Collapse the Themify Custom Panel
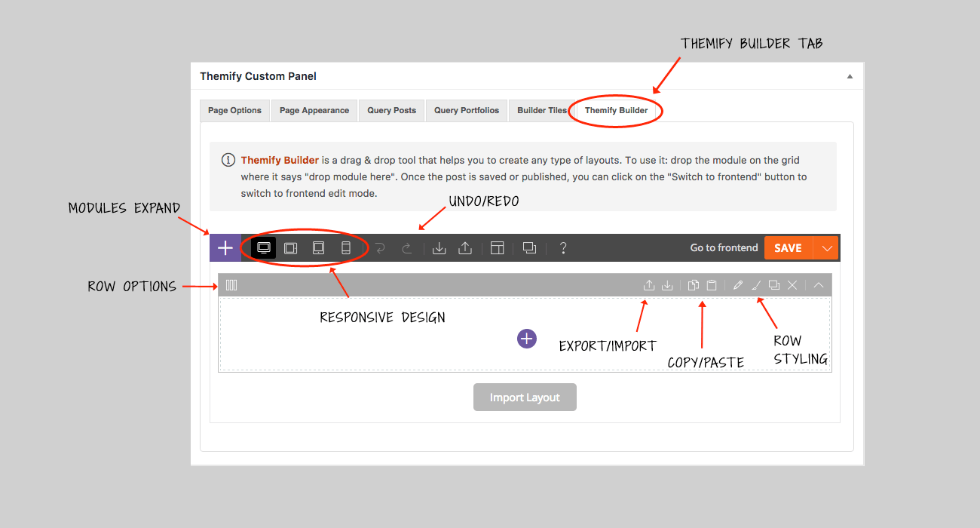 coord(849,75)
